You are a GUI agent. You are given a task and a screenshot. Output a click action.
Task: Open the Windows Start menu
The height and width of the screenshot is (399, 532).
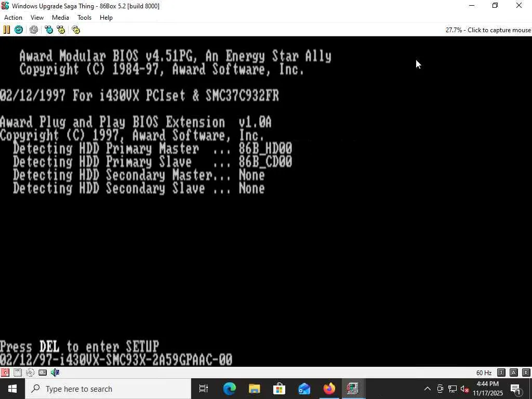coord(12,389)
